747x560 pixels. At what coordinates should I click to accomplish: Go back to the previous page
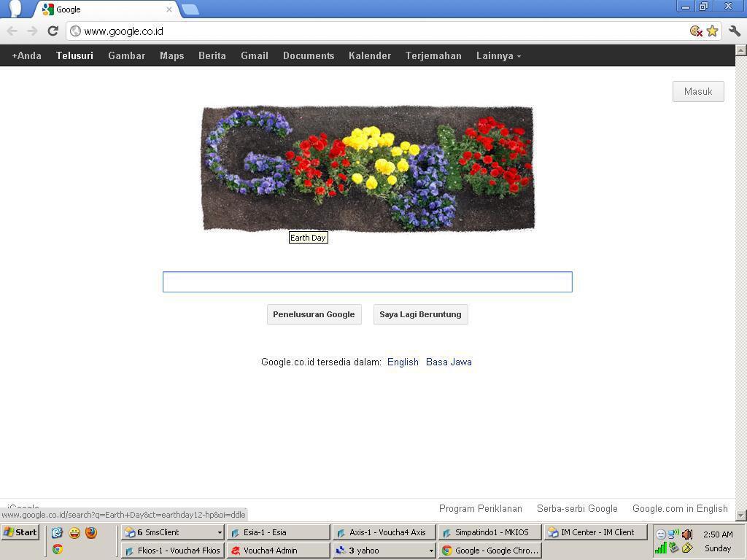12,31
